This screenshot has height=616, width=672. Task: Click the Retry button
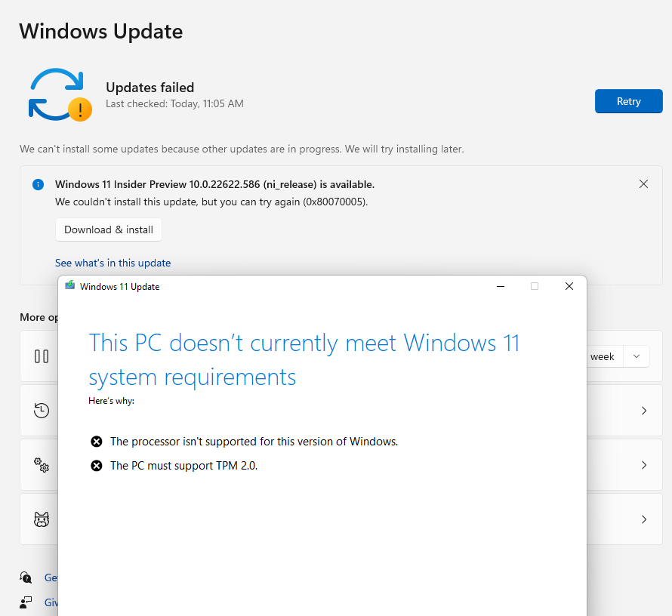coord(628,101)
